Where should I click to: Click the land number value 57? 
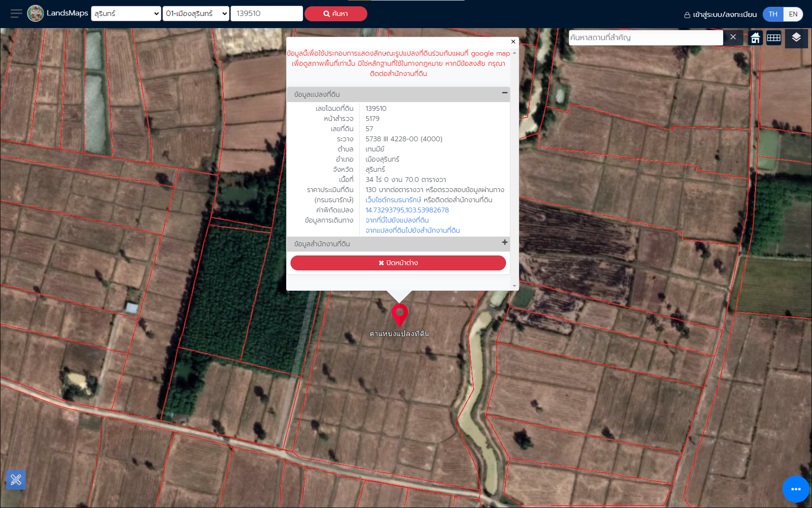[369, 129]
